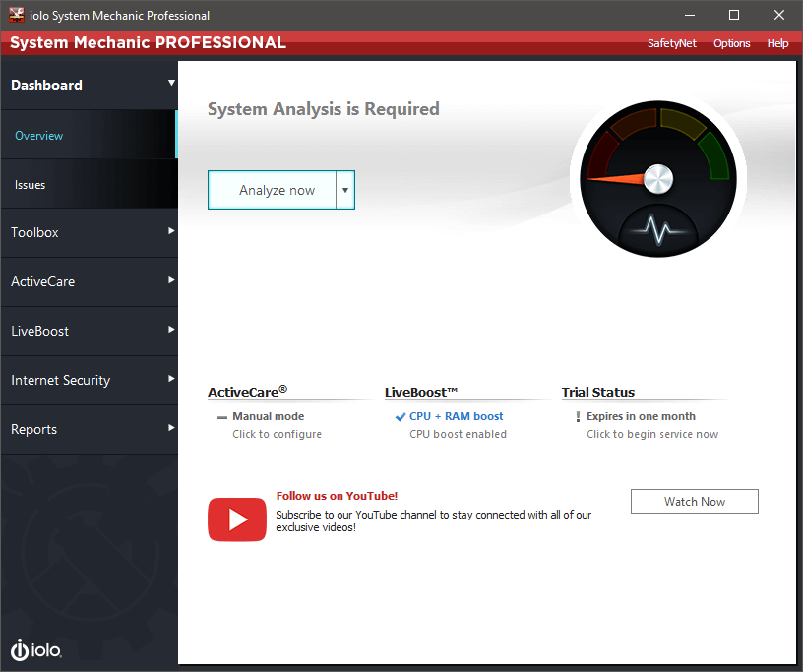The width and height of the screenshot is (803, 672).
Task: Click the ActiveCare manual mode dash icon
Action: [222, 417]
